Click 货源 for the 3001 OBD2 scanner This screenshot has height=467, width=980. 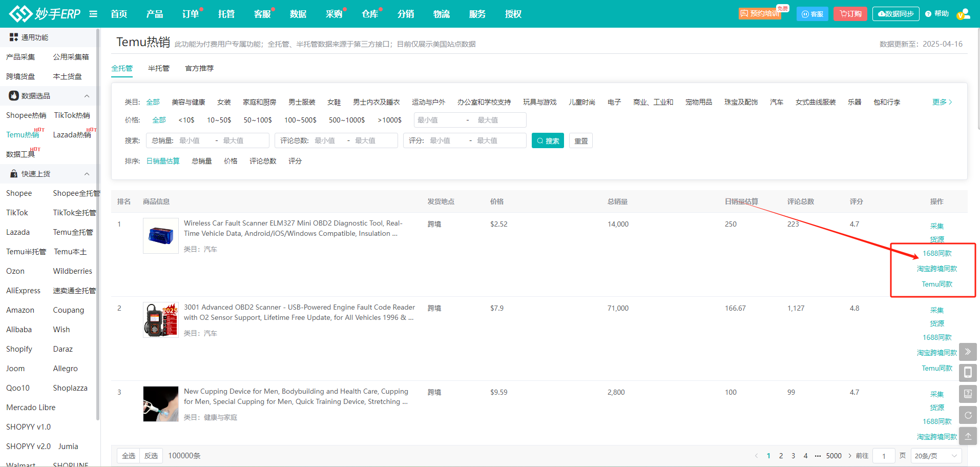tap(937, 323)
